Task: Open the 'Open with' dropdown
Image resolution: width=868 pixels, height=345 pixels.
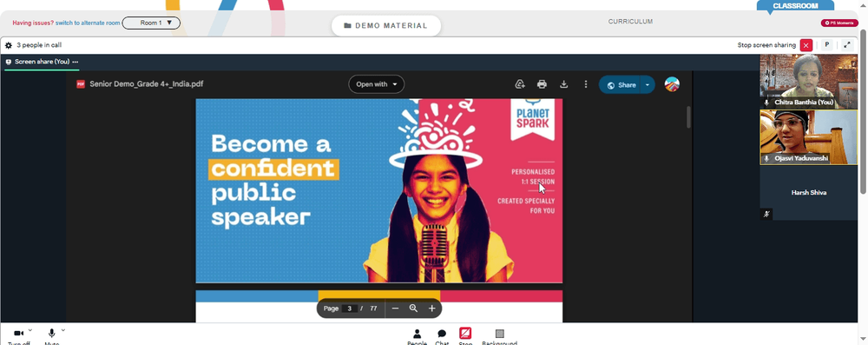Action: coord(377,84)
